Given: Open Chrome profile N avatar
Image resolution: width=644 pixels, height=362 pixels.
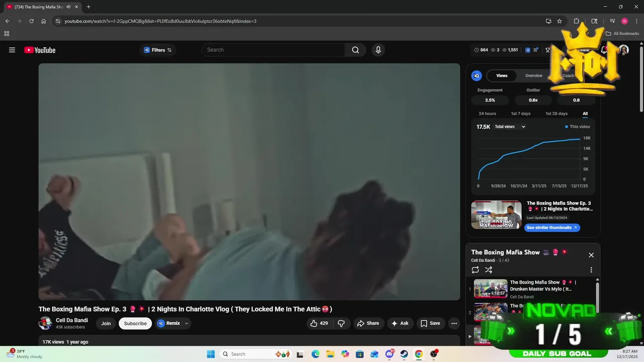Looking at the screenshot, I should pos(624,21).
